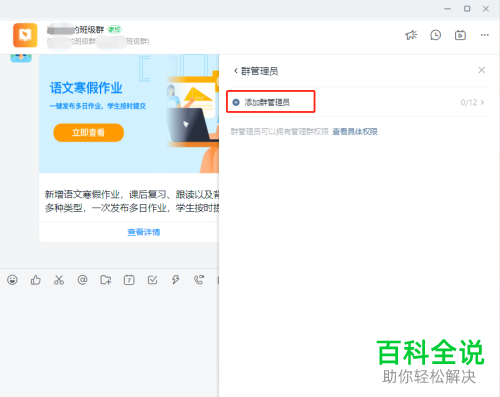The image size is (500, 397).
Task: Go back with the arrow beside 群管理员
Action: click(236, 71)
